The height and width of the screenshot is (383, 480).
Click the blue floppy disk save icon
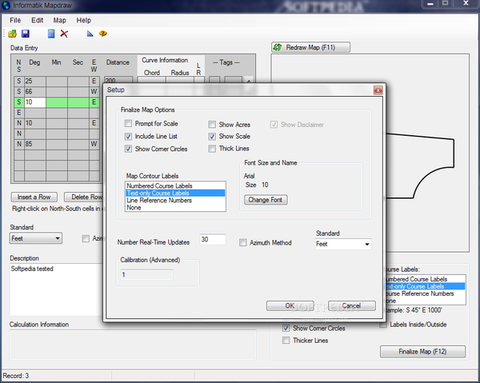click(25, 34)
